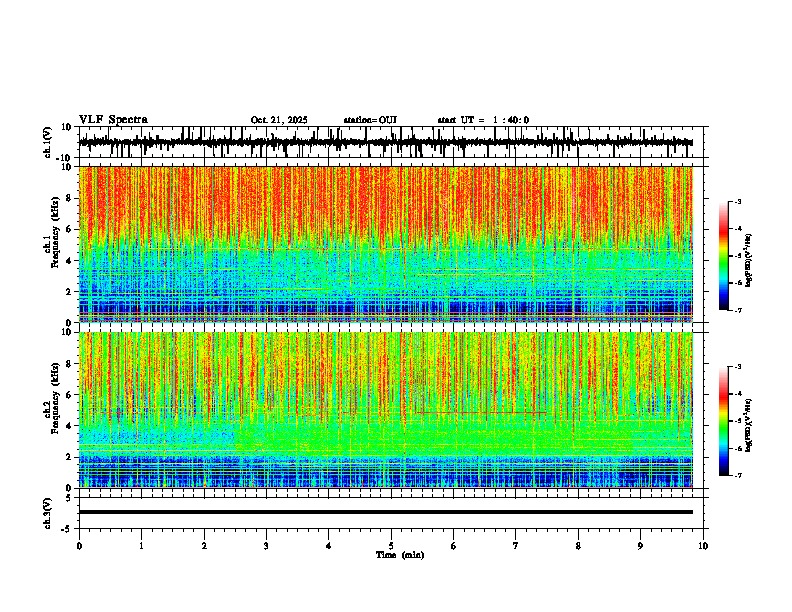Click time-axis tick label '4'

(x=328, y=546)
